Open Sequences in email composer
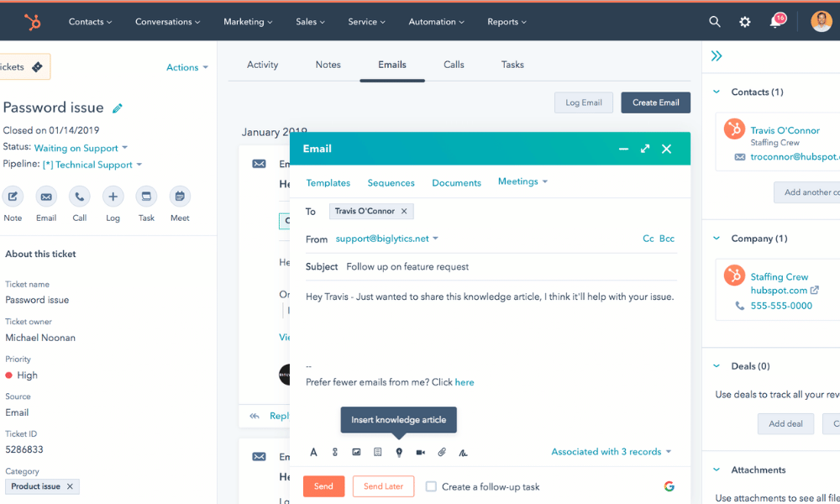 tap(391, 183)
